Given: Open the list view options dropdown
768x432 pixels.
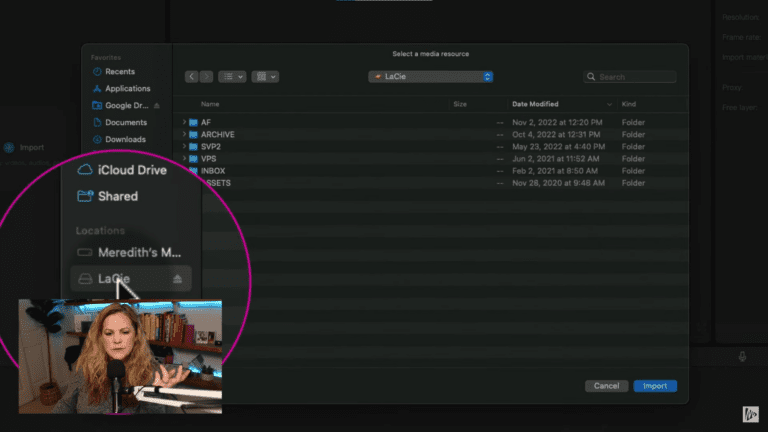Looking at the screenshot, I should point(232,76).
